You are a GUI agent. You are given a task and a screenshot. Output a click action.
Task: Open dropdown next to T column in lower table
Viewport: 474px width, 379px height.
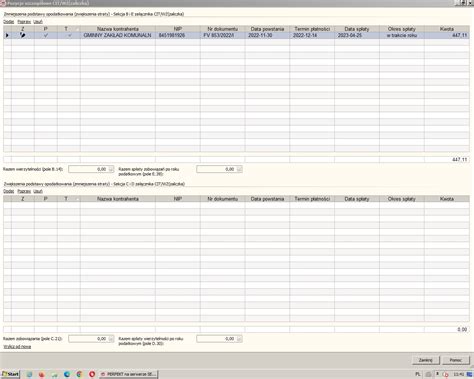tap(77, 199)
